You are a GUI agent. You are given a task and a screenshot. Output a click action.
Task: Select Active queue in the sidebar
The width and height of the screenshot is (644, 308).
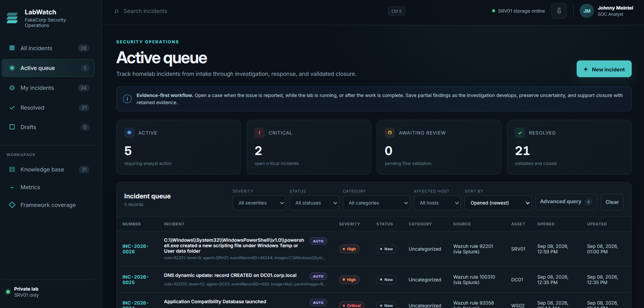[x=48, y=68]
